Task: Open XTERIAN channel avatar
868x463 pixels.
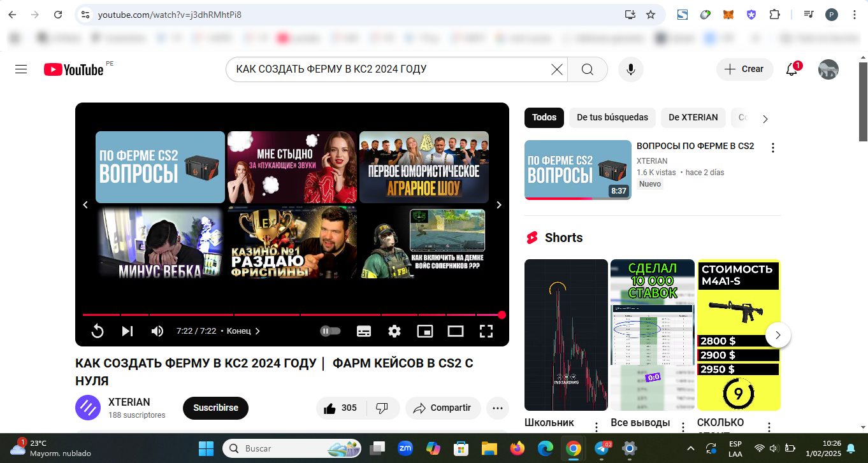Action: 88,408
